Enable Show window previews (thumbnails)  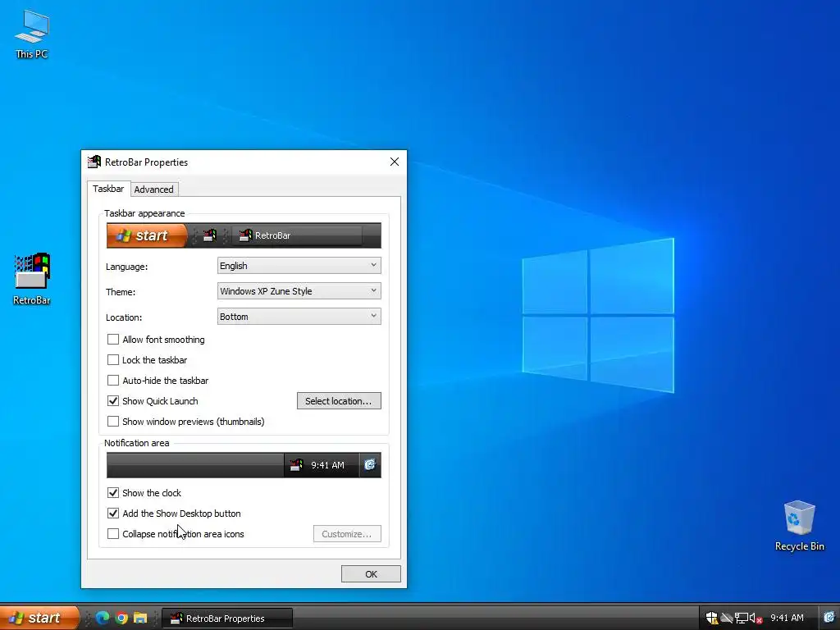tap(113, 422)
